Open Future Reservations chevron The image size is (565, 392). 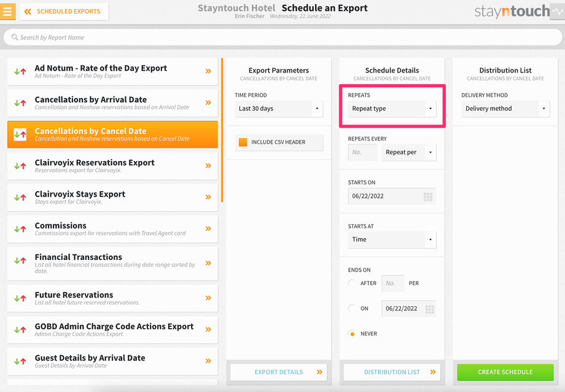tap(208, 298)
